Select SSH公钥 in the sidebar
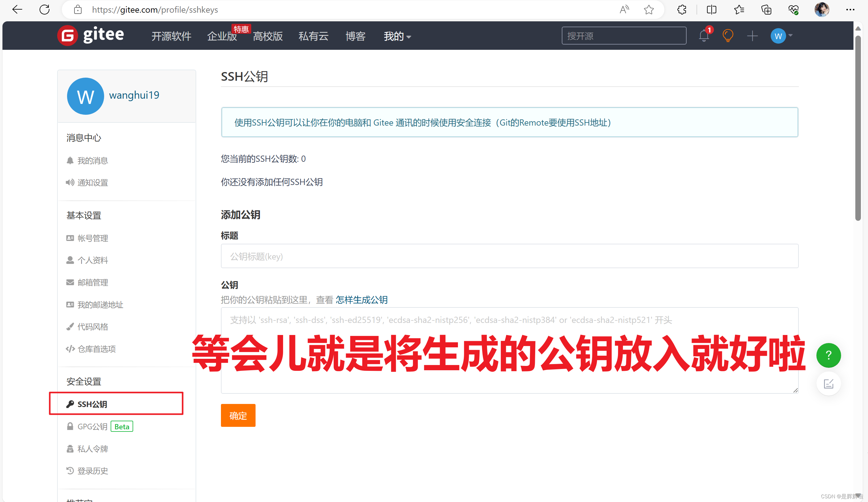Image resolution: width=868 pixels, height=502 pixels. point(92,404)
